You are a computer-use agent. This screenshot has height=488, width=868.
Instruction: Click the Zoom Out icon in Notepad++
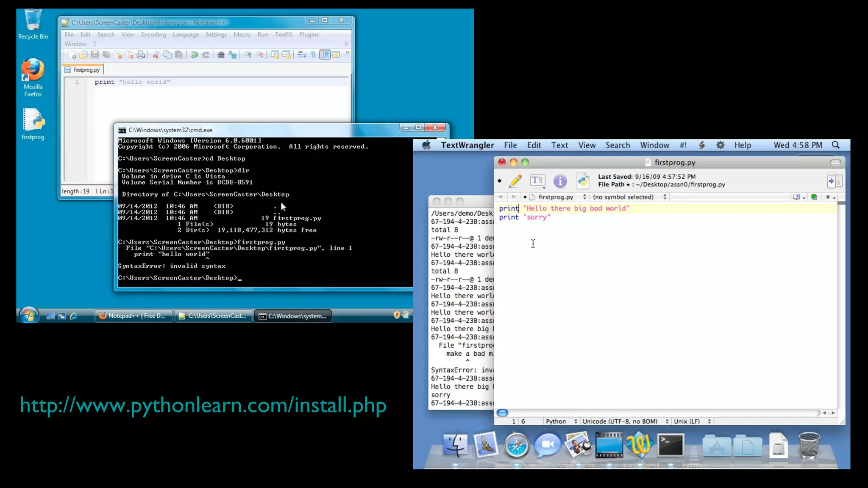click(x=259, y=54)
